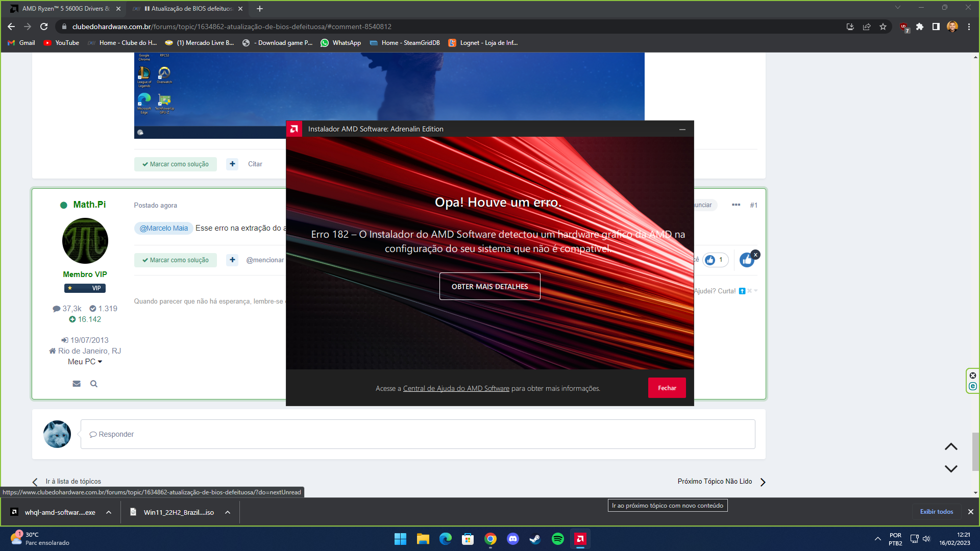The width and height of the screenshot is (980, 551).
Task: Click the thumbs-up like reaction button
Action: pos(747,261)
